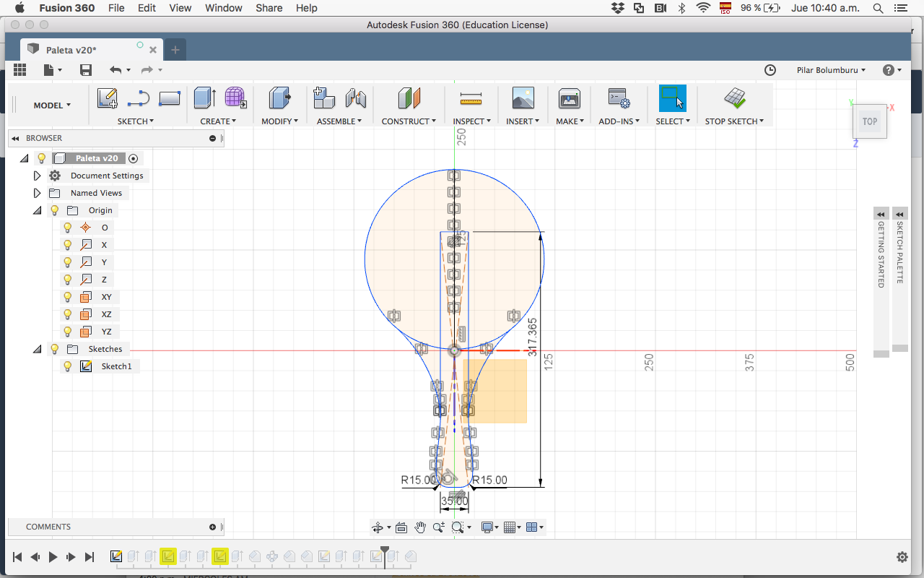Screen dimensions: 924x578
Task: Open the File menu
Action: 115,8
